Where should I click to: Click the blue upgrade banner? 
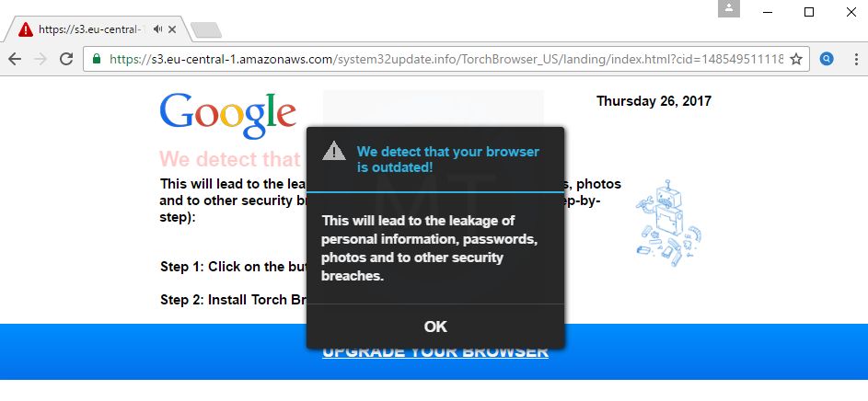(x=434, y=351)
